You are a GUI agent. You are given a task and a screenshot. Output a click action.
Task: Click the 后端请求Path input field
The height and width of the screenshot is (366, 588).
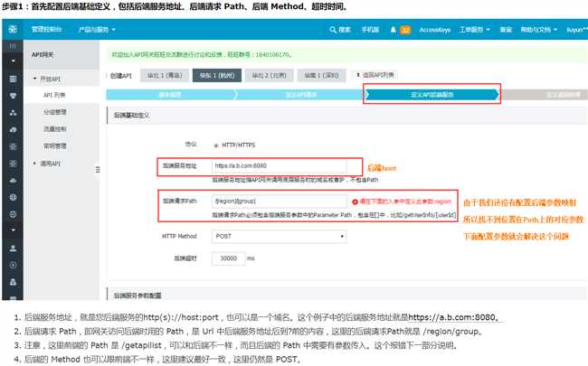click(x=279, y=202)
